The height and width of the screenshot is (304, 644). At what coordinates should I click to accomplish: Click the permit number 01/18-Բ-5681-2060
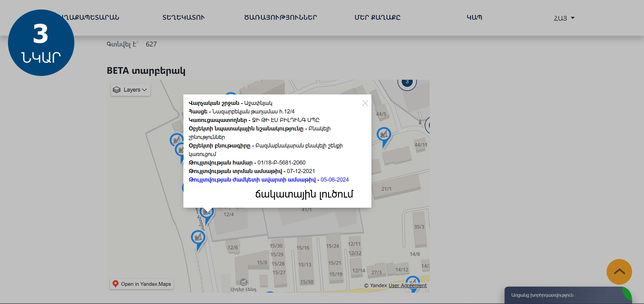pyautogui.click(x=281, y=162)
